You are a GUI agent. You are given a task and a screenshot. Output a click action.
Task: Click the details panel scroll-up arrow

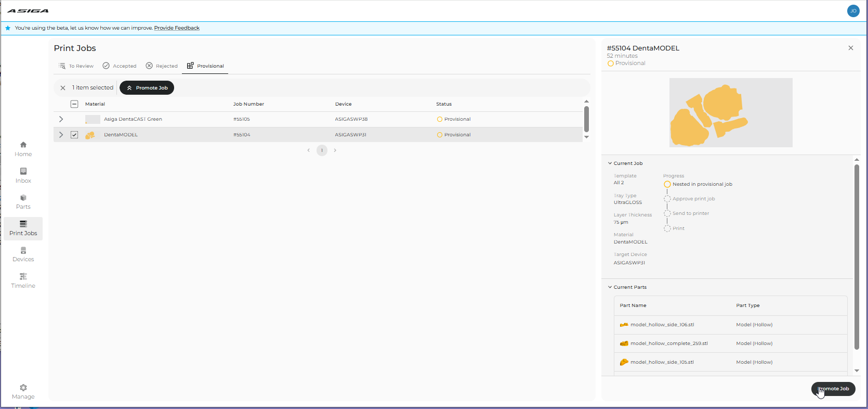857,159
